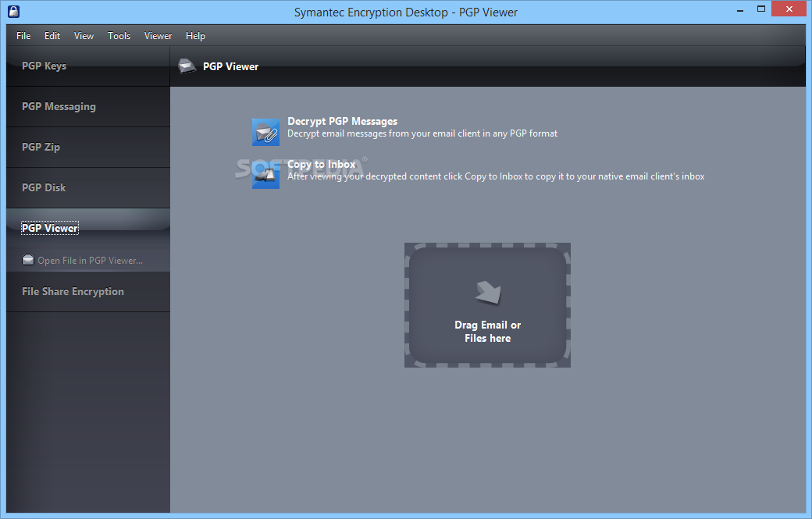Image resolution: width=812 pixels, height=519 pixels.
Task: Open the Viewer menu
Action: tap(158, 36)
